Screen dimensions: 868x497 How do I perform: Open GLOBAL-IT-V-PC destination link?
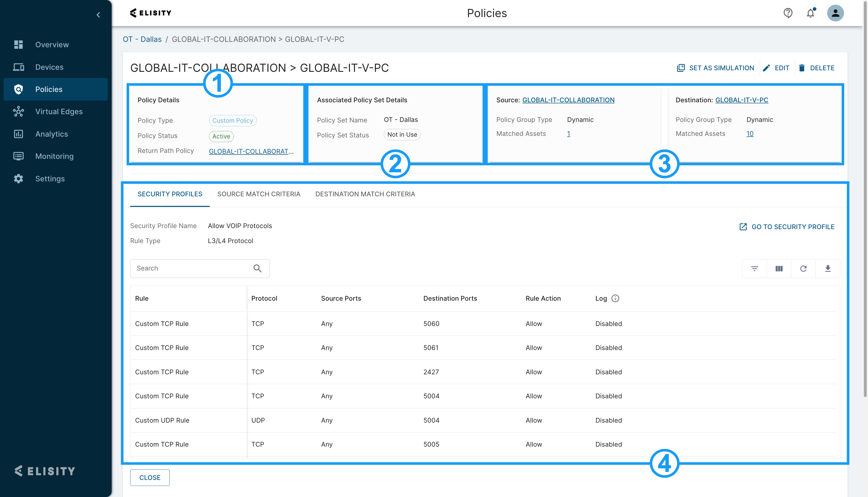click(741, 100)
